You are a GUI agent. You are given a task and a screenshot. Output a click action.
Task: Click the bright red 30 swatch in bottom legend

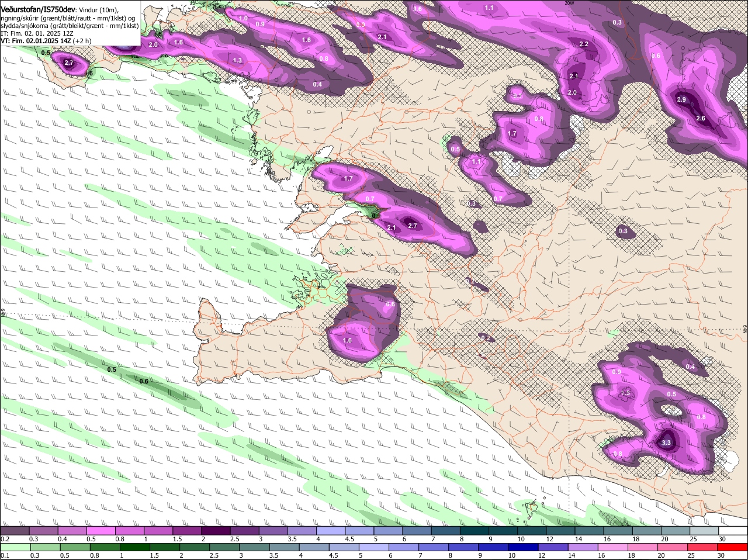(733, 547)
